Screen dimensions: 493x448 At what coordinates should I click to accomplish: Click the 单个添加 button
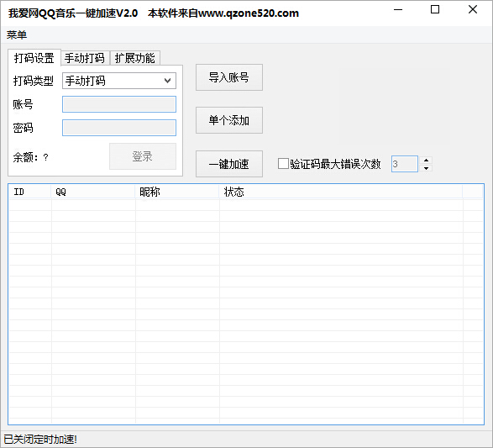229,120
